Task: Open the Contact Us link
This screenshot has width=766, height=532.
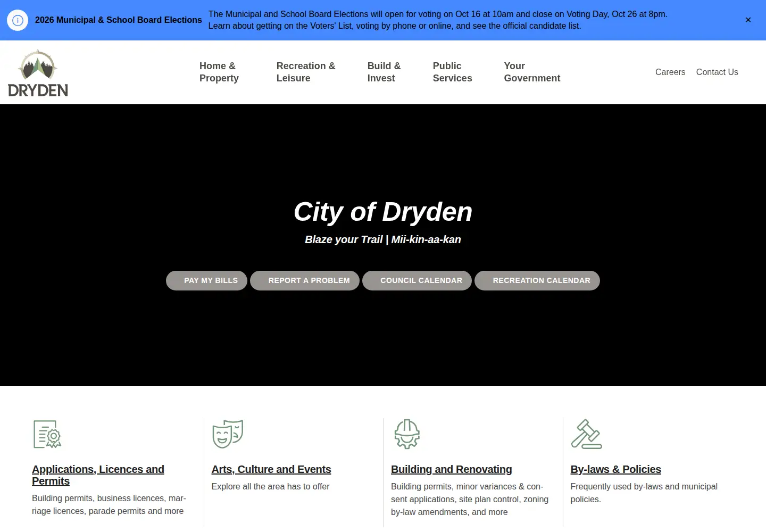Action: [717, 72]
